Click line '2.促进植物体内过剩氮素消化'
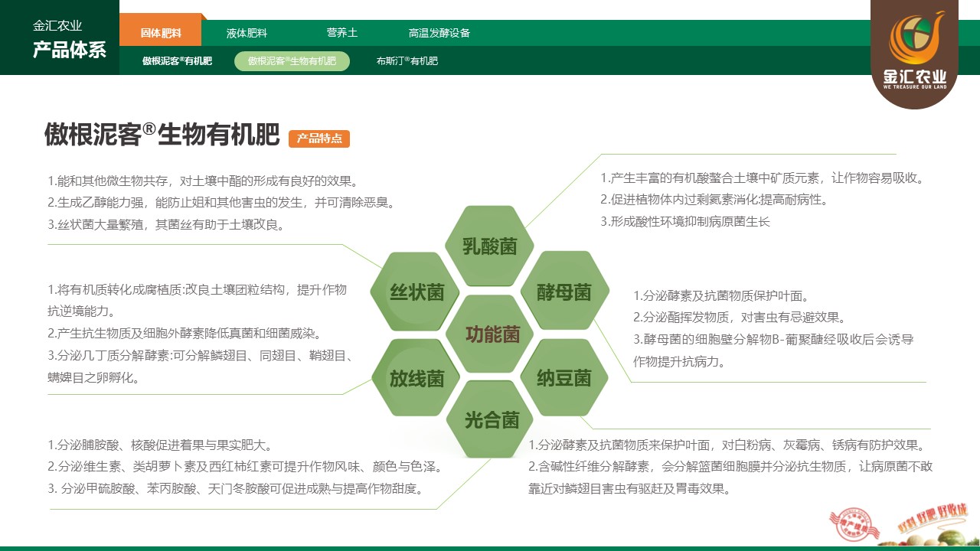Image resolution: width=980 pixels, height=551 pixels. coord(714,200)
